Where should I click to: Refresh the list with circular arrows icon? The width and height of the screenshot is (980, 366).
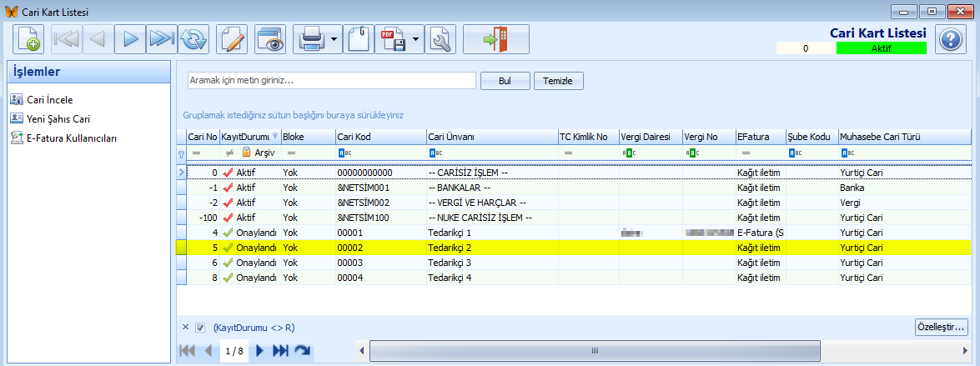[193, 39]
